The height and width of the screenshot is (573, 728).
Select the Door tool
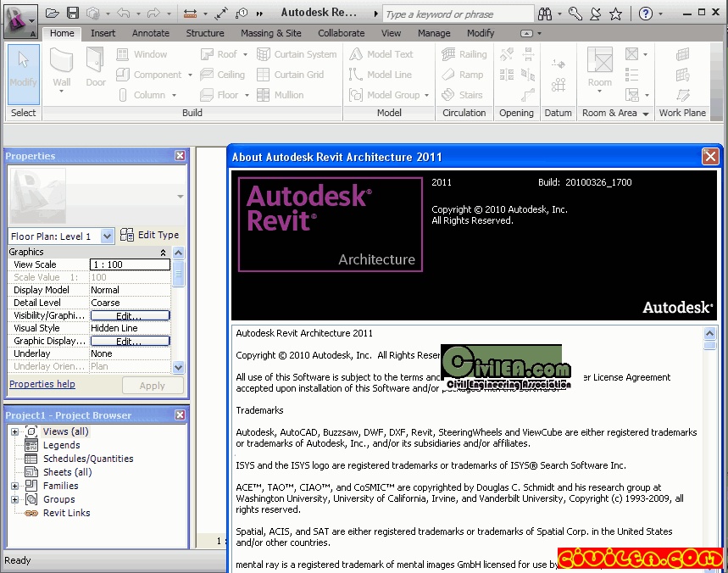[96, 67]
